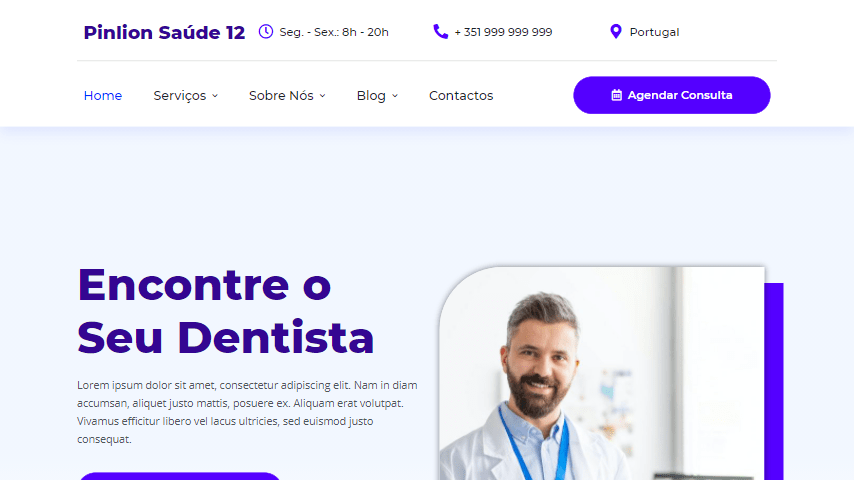Open the Home menu item
This screenshot has height=480, width=854.
[x=103, y=95]
